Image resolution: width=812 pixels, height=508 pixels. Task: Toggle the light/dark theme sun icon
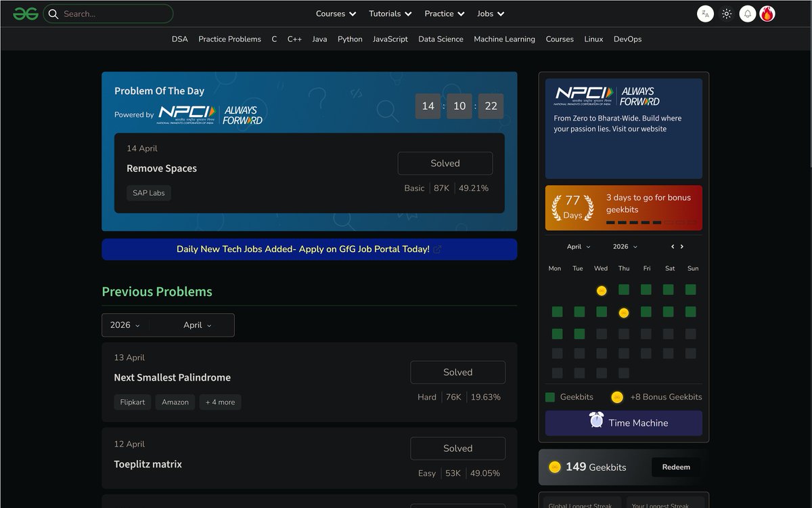click(727, 14)
